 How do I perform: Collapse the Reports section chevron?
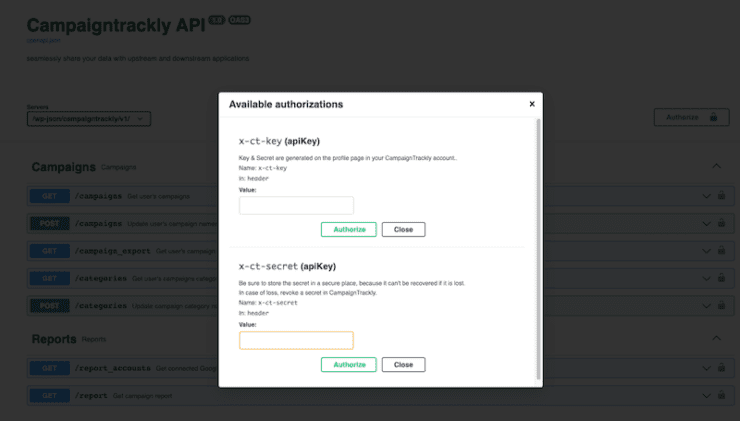[716, 339]
